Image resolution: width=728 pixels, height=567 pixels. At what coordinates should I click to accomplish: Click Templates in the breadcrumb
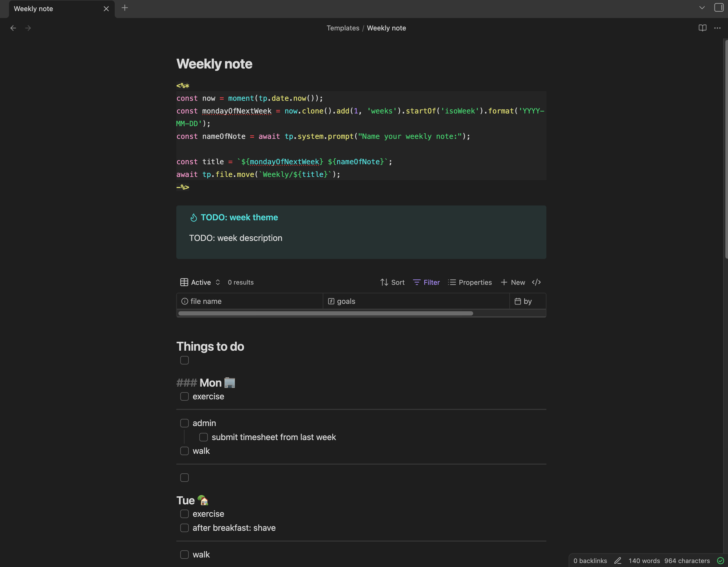pos(343,28)
